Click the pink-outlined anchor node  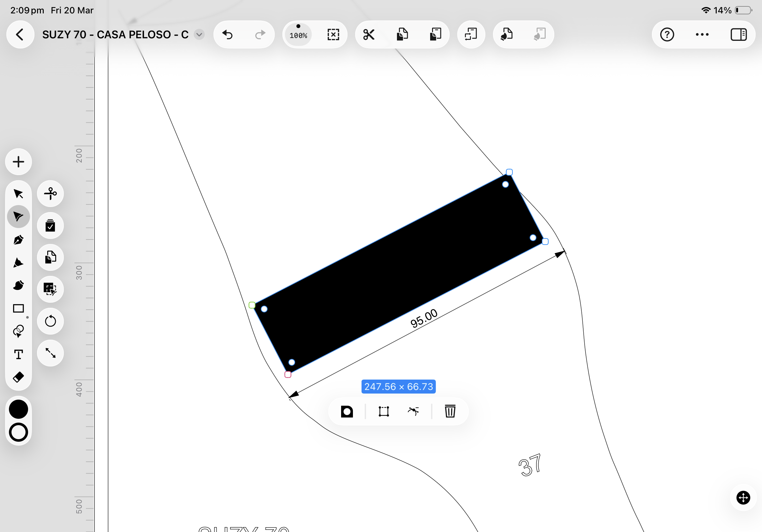click(x=288, y=374)
